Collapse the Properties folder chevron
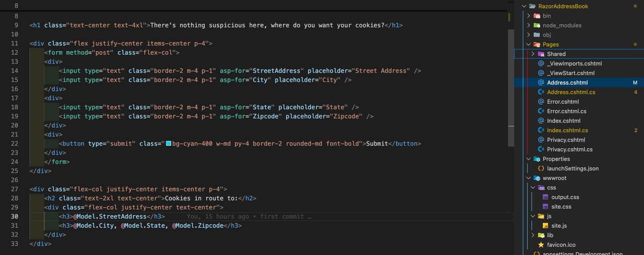Screen dimensions: 644x255 (x=529, y=159)
